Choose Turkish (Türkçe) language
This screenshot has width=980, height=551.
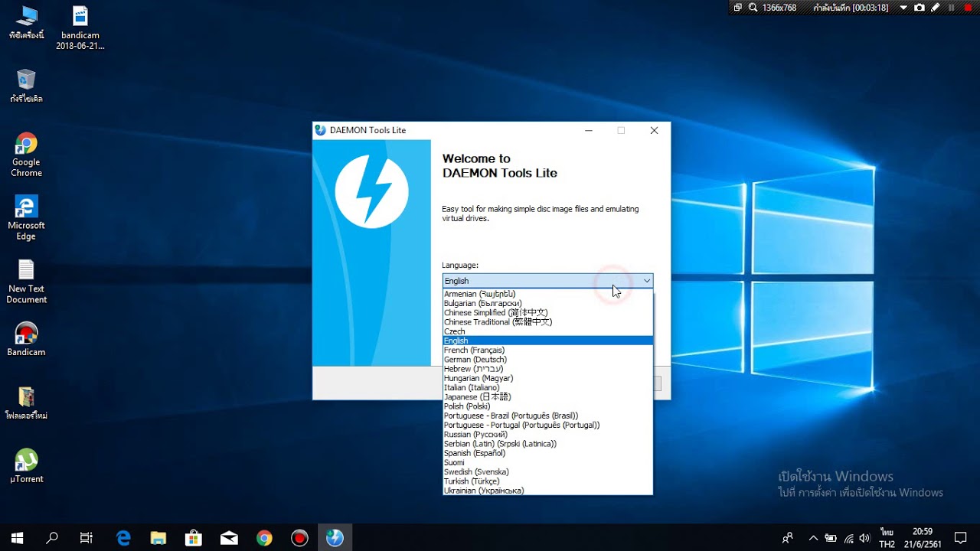tap(547, 481)
